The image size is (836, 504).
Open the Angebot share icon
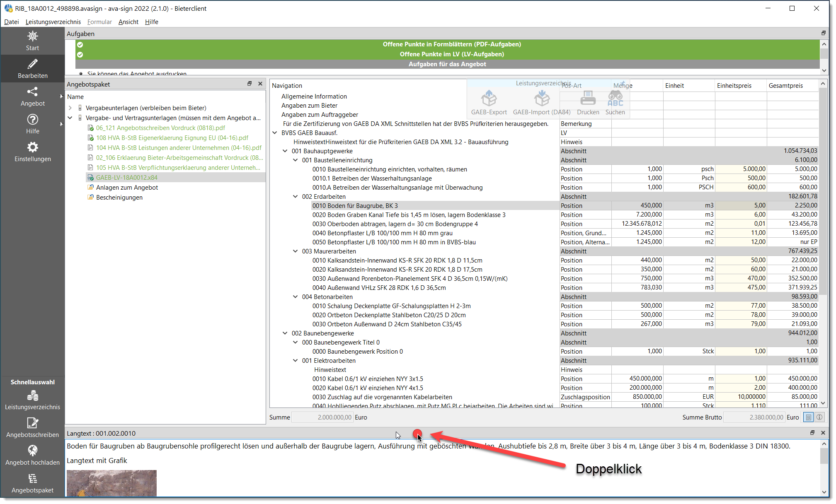(32, 92)
